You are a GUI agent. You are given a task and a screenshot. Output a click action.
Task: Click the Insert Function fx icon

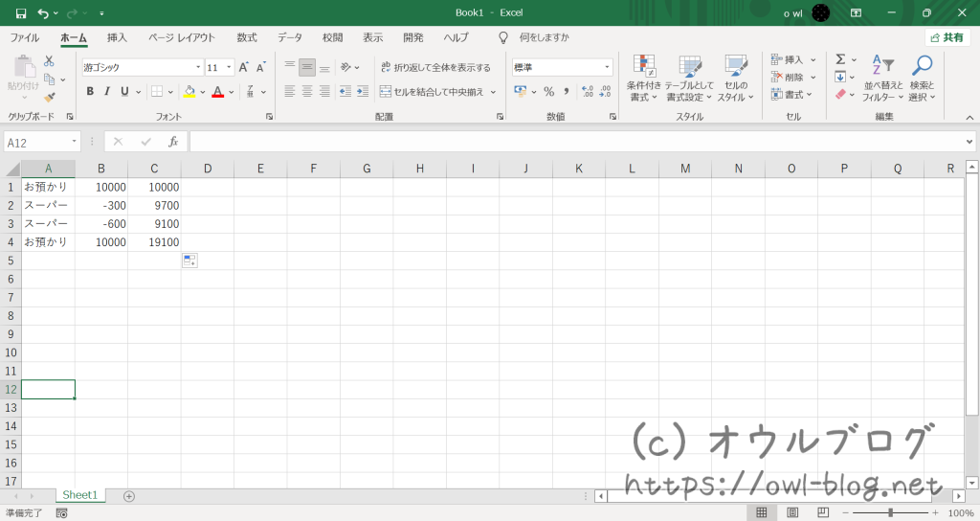click(173, 142)
